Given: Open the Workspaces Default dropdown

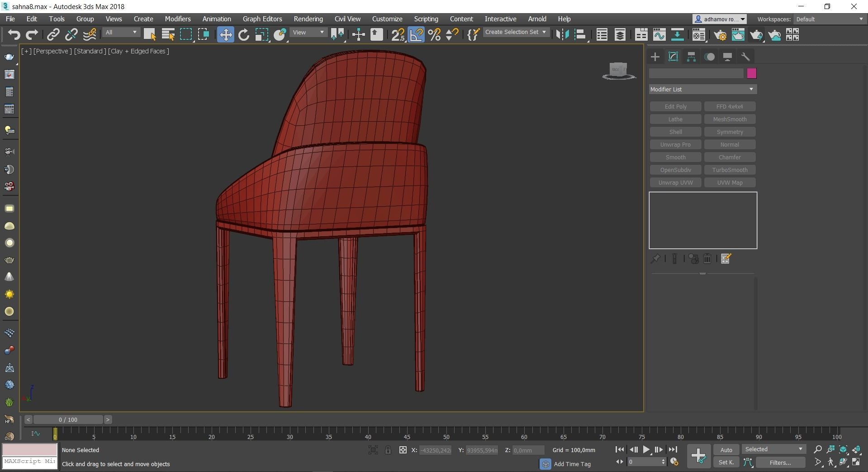Looking at the screenshot, I should [x=830, y=19].
